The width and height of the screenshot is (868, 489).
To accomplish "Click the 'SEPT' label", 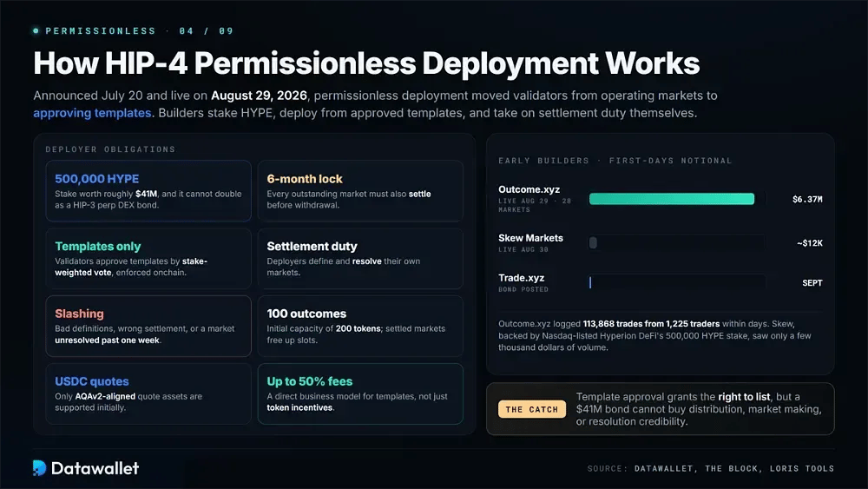I will point(812,283).
